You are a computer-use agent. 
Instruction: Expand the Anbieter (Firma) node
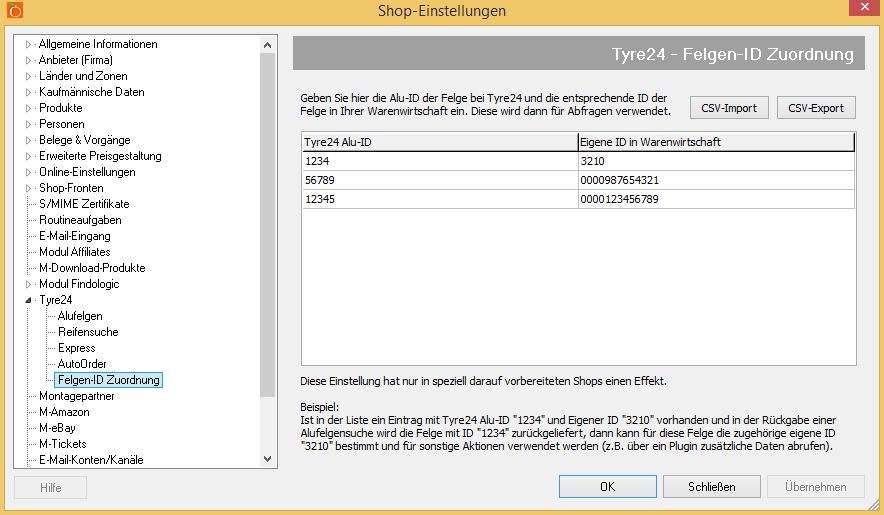(x=28, y=60)
